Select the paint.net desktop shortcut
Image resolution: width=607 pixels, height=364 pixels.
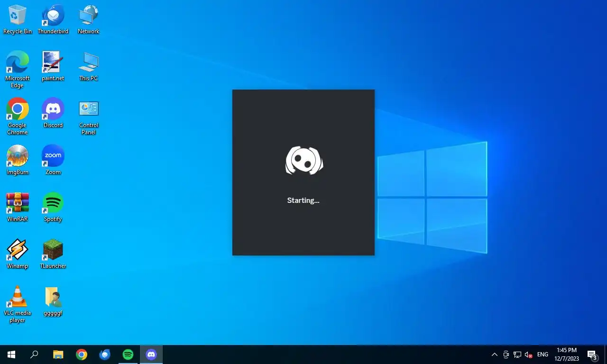click(x=53, y=66)
